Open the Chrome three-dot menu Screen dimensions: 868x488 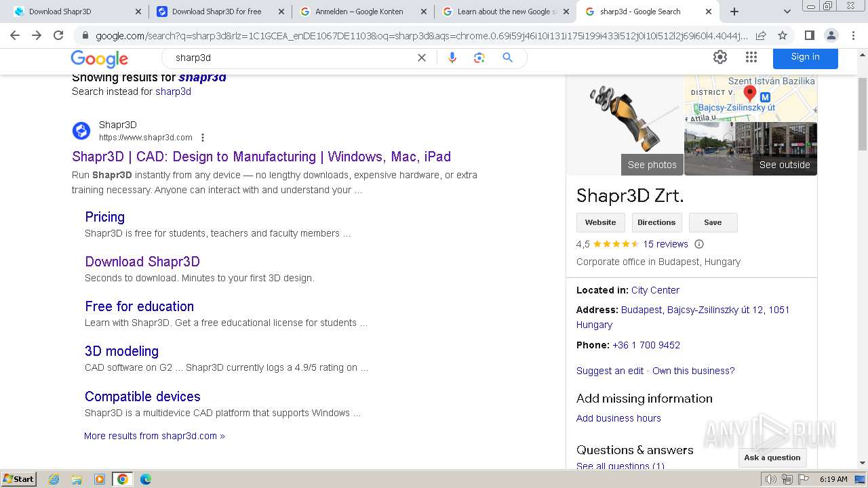852,35
